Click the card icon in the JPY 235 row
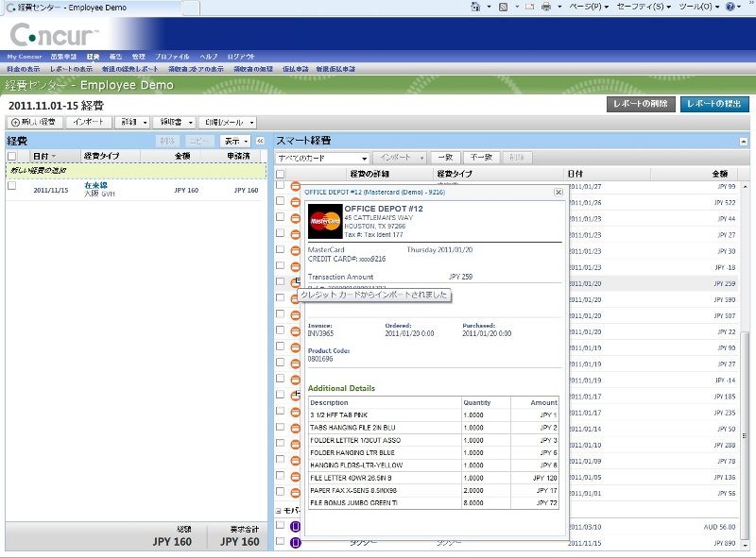 (x=296, y=412)
